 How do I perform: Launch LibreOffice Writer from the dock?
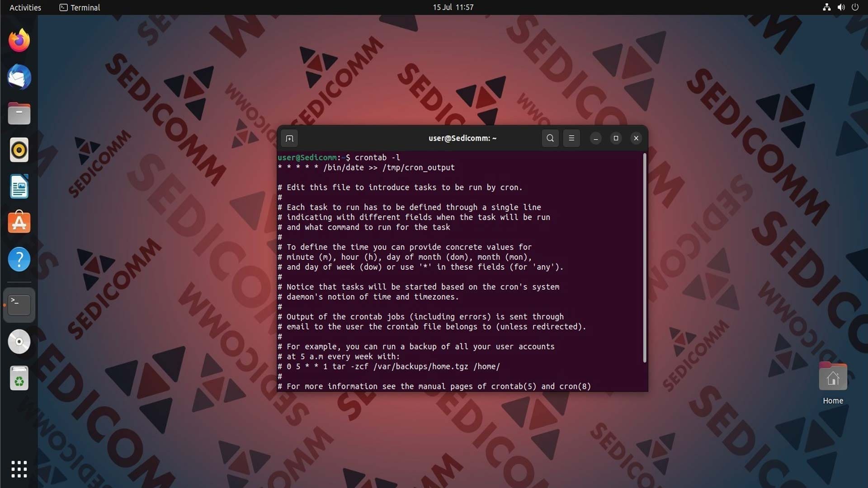(x=19, y=187)
